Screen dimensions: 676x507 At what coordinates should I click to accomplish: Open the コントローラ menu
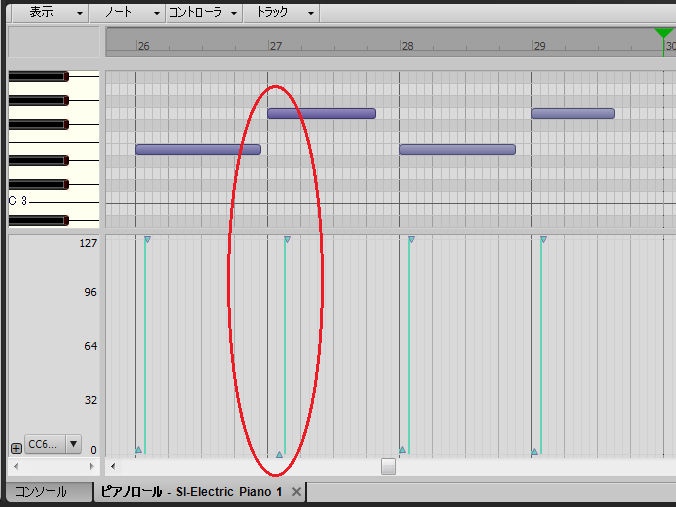pos(204,13)
